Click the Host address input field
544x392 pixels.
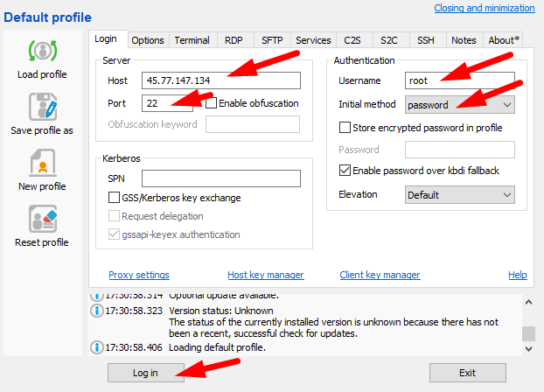(220, 80)
